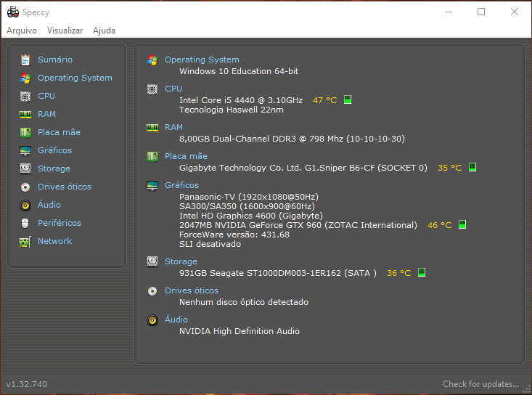Open the CPU heading link in summary
This screenshot has width=532, height=395.
(173, 89)
